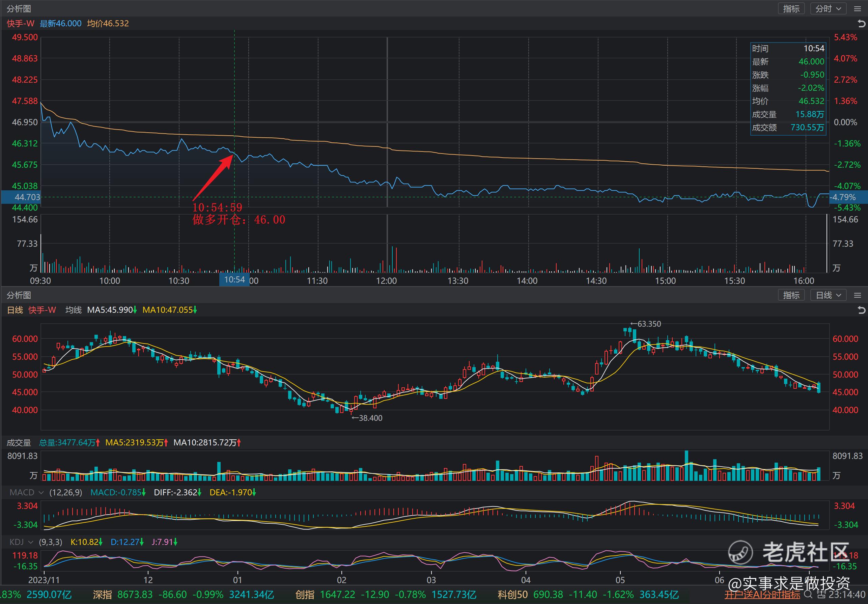Click the J:7.91 value

[x=164, y=542]
